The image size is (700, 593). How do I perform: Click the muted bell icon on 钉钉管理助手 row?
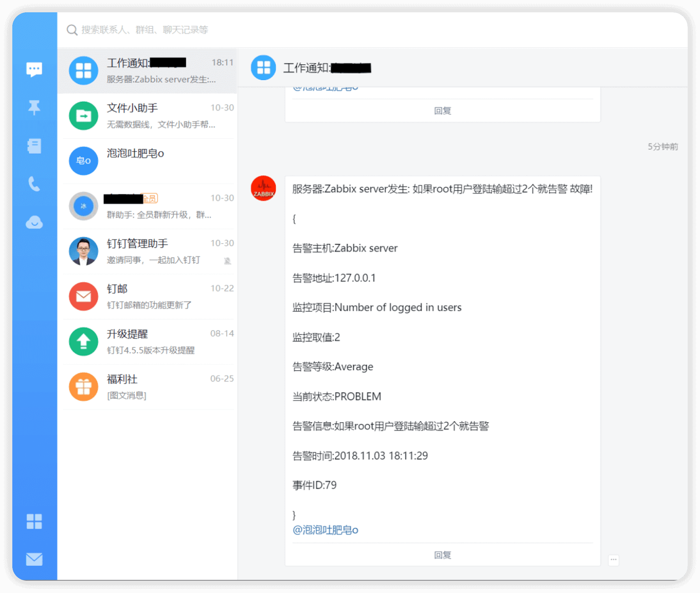(227, 260)
